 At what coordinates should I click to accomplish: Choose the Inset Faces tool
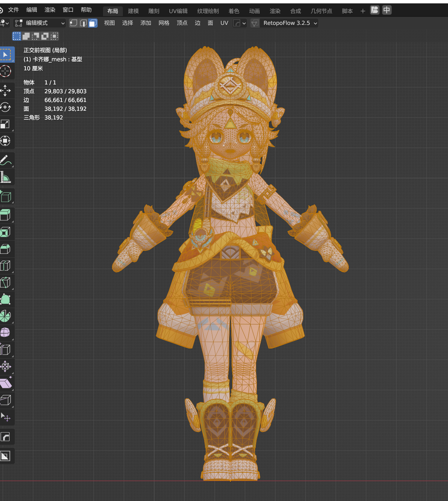[x=5, y=232]
